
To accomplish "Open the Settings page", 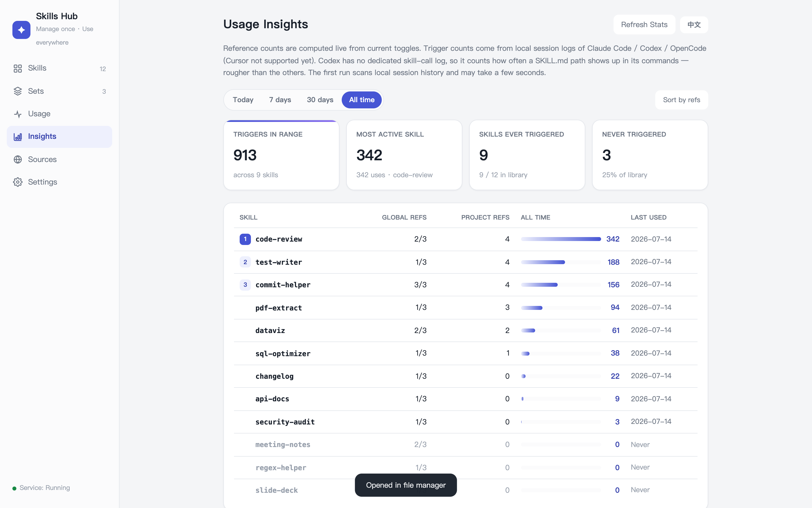I will (x=59, y=182).
